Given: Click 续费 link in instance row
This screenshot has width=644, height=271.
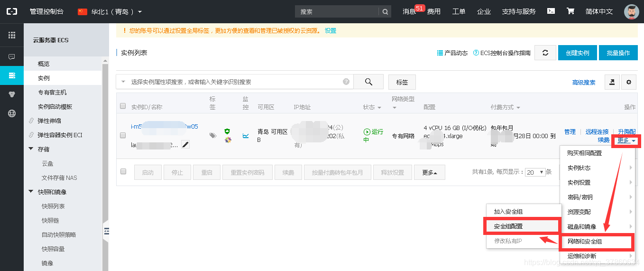Looking at the screenshot, I should [603, 140].
